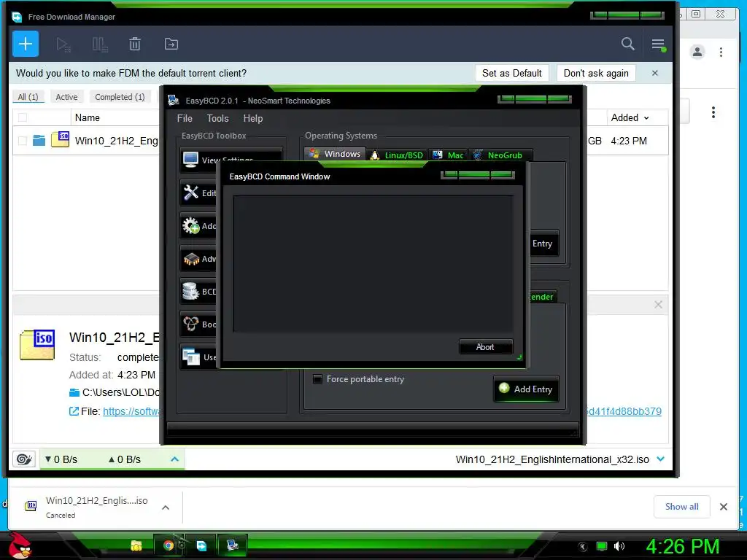Add a new download in Free Download Manager
This screenshot has width=747, height=560.
click(x=26, y=44)
